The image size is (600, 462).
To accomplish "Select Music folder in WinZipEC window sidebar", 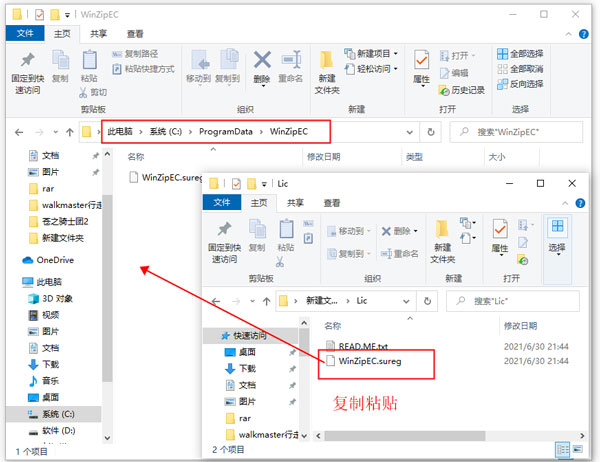I will 44,381.
